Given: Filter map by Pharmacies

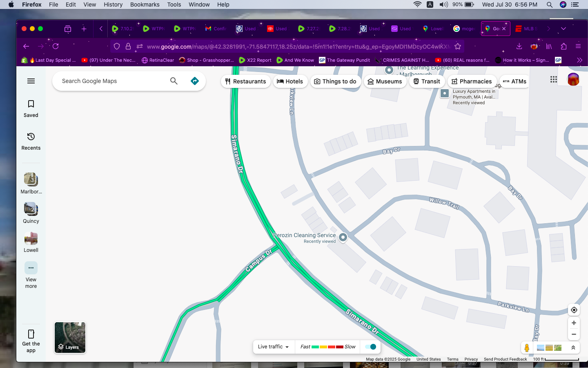Looking at the screenshot, I should (x=472, y=81).
